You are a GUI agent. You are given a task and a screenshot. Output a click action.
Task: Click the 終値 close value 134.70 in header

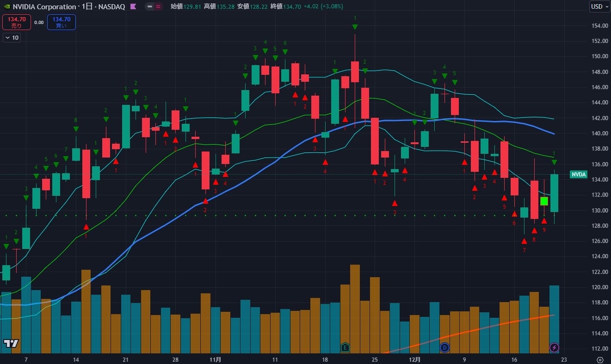click(x=291, y=6)
